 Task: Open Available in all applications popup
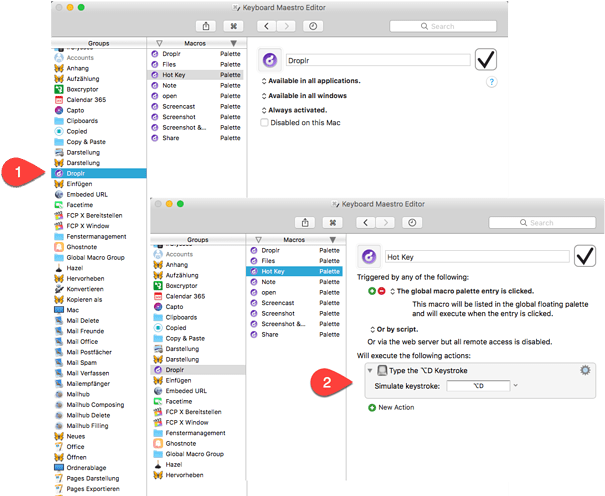(x=311, y=81)
